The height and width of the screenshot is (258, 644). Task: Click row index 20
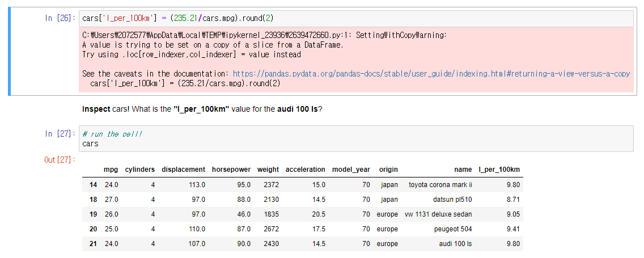[93, 229]
